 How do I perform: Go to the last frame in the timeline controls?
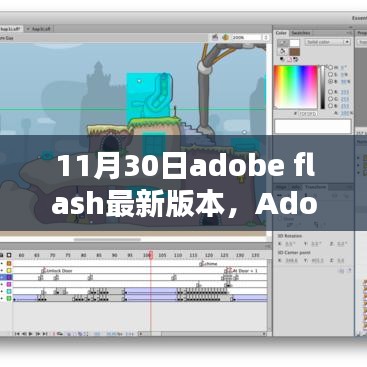(45, 334)
